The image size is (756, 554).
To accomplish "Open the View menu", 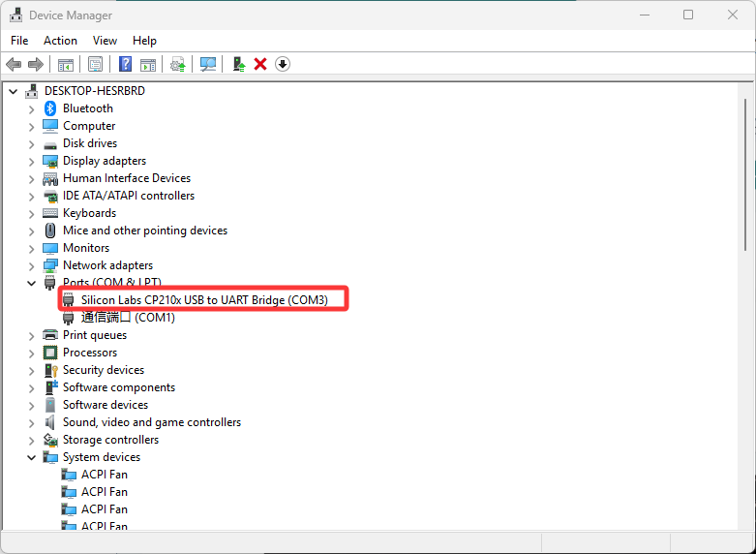I will point(105,41).
